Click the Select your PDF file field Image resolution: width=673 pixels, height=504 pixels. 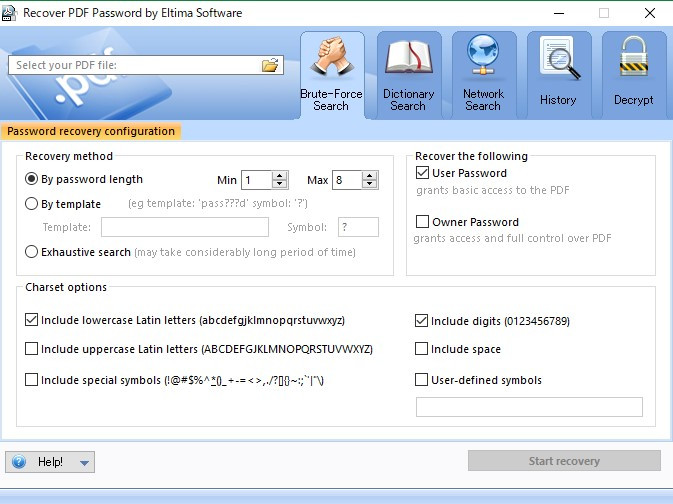tap(135, 65)
